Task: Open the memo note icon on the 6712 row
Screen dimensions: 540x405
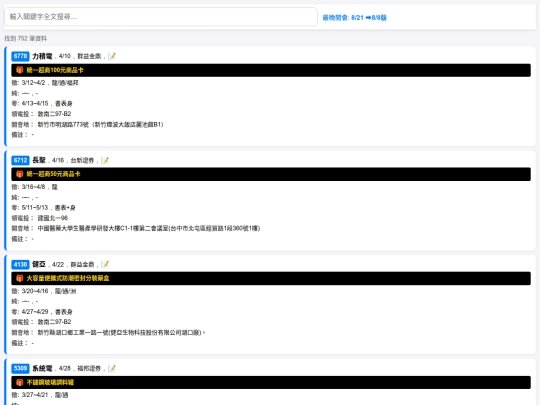Action: click(105, 160)
